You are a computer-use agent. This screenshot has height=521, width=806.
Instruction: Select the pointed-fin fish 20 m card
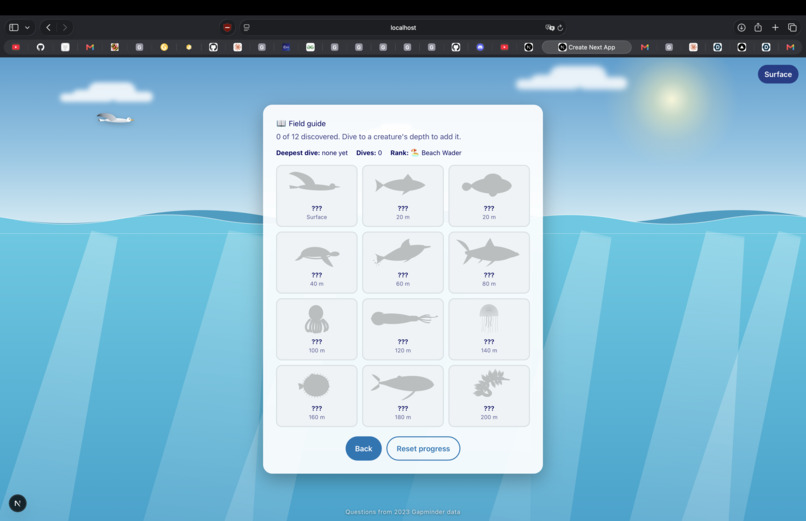(403, 196)
